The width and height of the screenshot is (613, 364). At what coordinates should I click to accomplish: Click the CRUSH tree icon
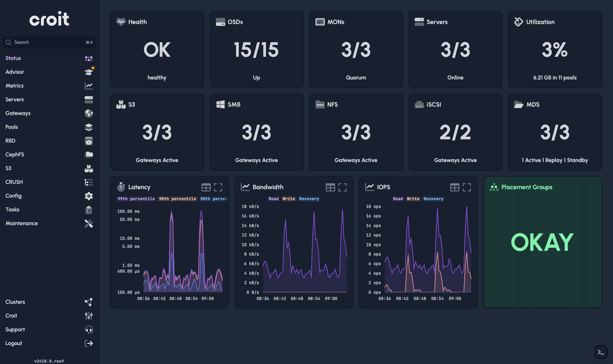89,182
